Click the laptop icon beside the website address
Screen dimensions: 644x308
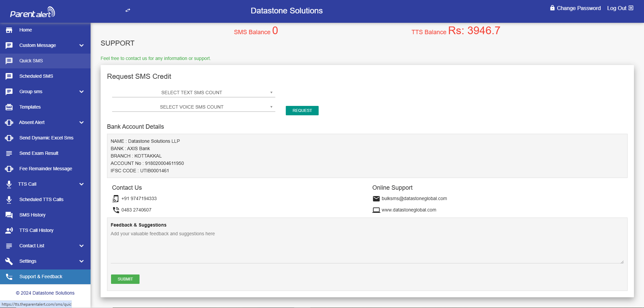[376, 210]
